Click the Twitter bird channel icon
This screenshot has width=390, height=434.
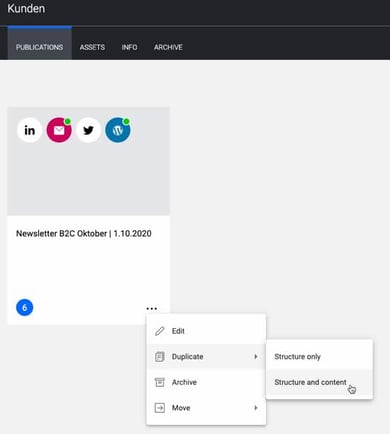point(88,130)
